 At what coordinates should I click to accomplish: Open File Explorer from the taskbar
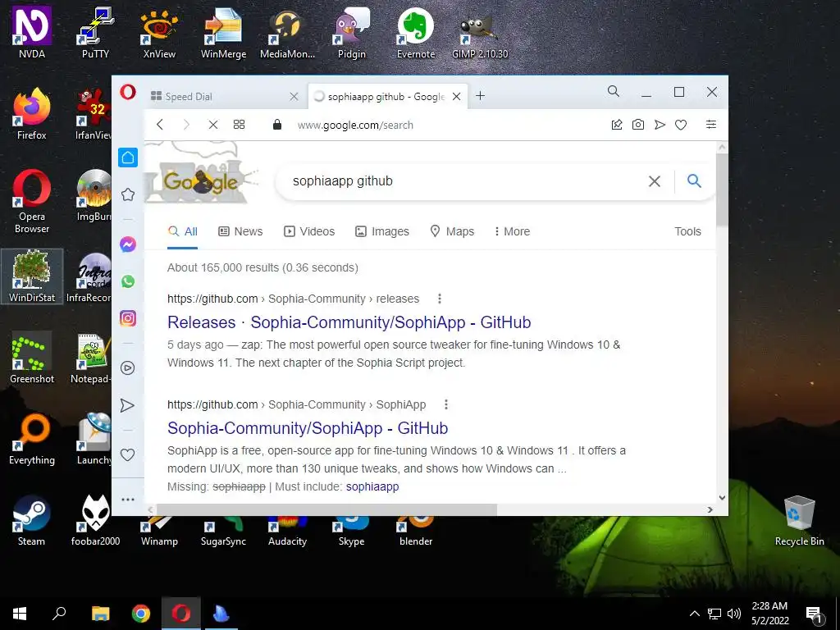pos(100,614)
